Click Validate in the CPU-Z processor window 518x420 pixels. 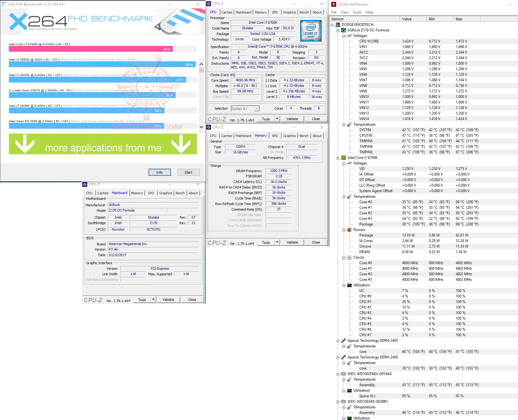click(292, 119)
